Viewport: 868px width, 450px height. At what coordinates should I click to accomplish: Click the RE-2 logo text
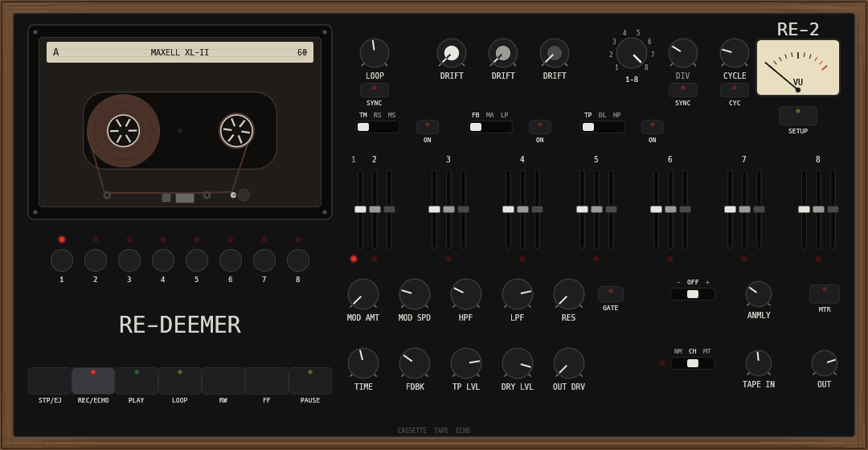coord(798,30)
